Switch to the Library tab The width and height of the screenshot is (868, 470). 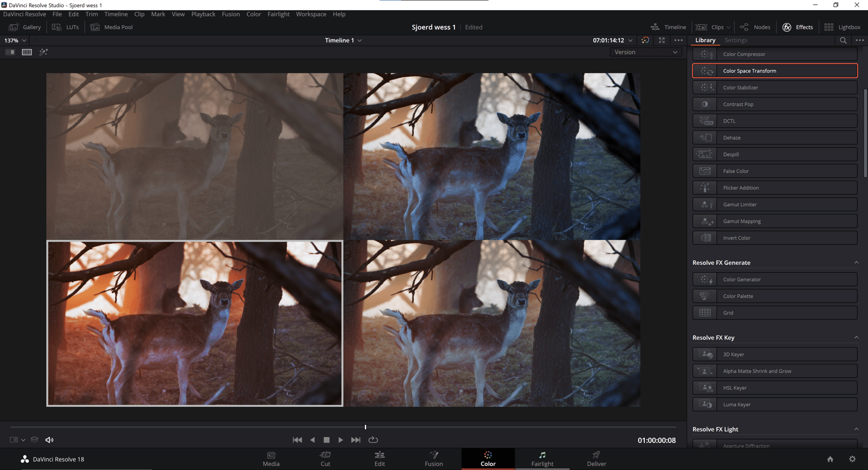(705, 40)
